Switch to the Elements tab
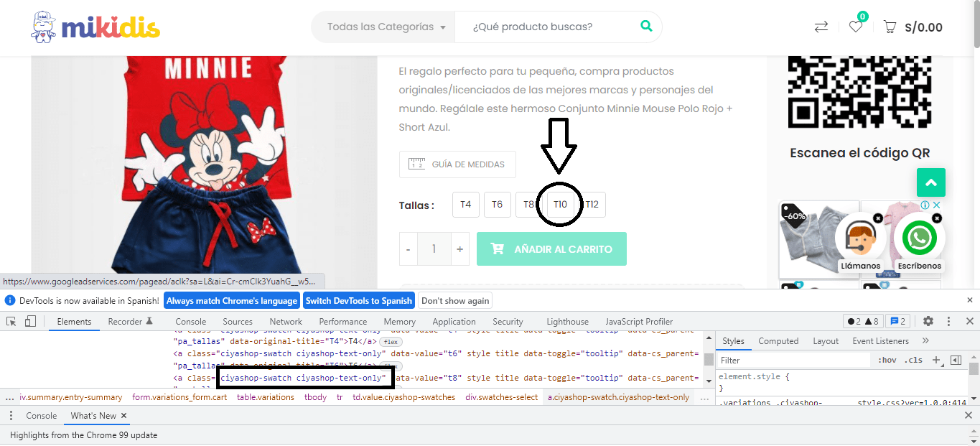This screenshot has height=446, width=980. click(x=74, y=322)
